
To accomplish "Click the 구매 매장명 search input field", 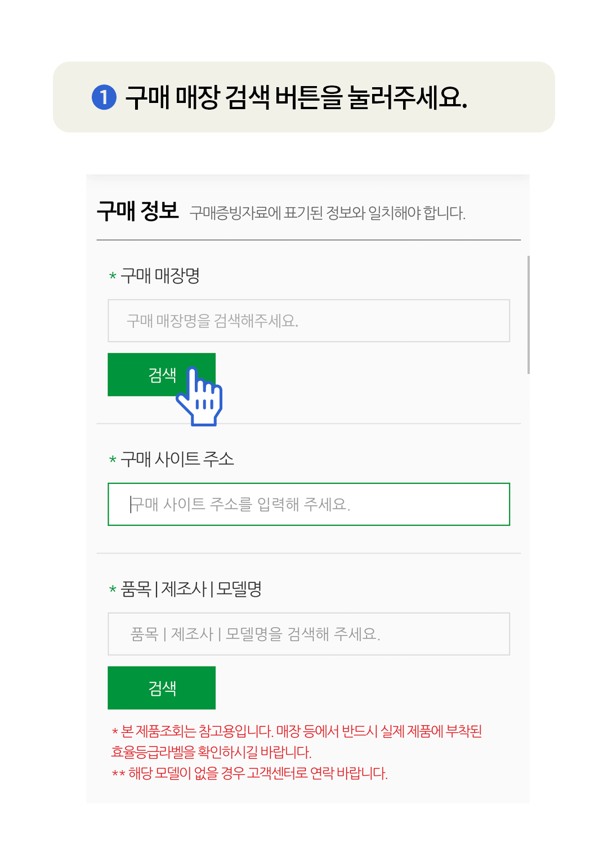I will coord(309,321).
